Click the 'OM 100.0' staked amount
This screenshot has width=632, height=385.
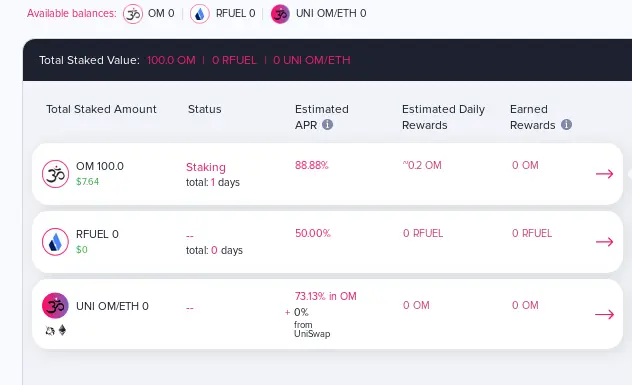(100, 166)
